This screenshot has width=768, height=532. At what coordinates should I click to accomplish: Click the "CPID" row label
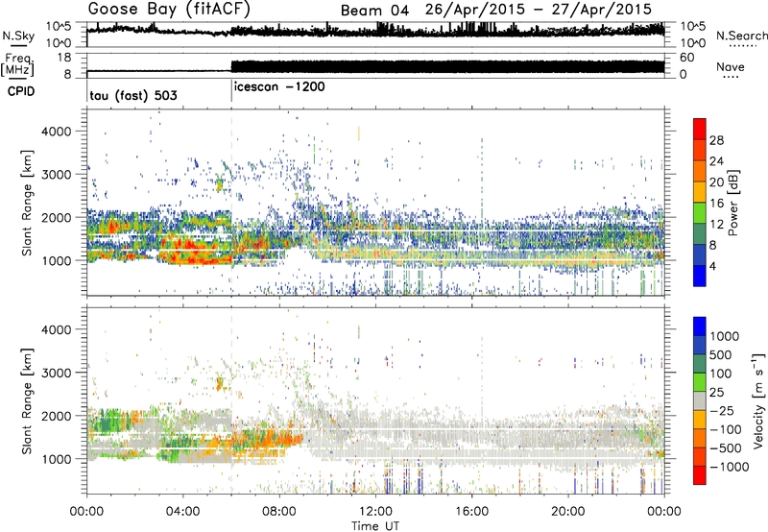point(21,91)
